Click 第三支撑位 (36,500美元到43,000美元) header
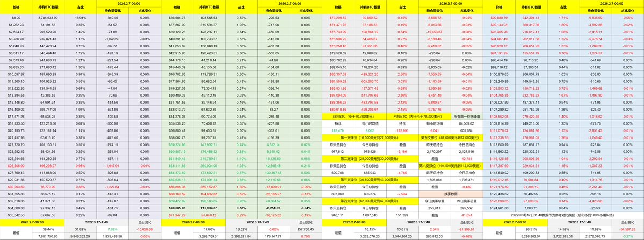Image resolution: width=644 pixels, height=240 pixels. click(370, 180)
